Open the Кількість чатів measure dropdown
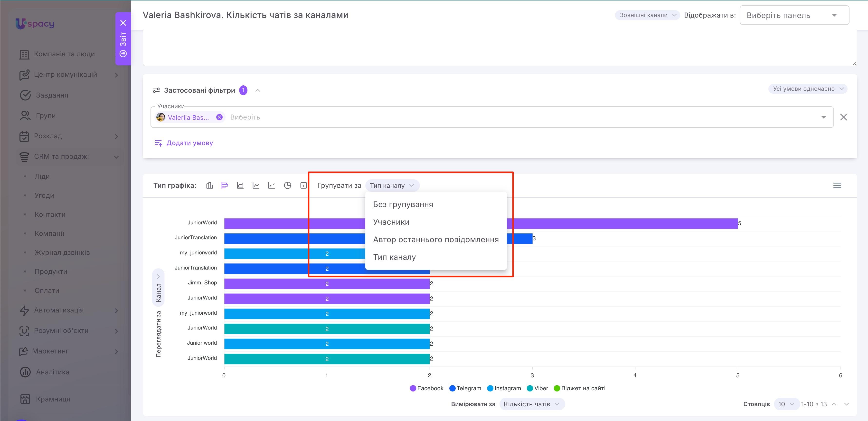The width and height of the screenshot is (868, 421). 532,404
